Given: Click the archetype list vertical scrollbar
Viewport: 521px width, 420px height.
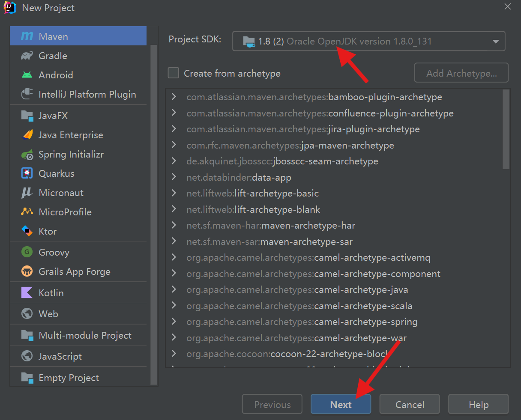Looking at the screenshot, I should [506, 129].
